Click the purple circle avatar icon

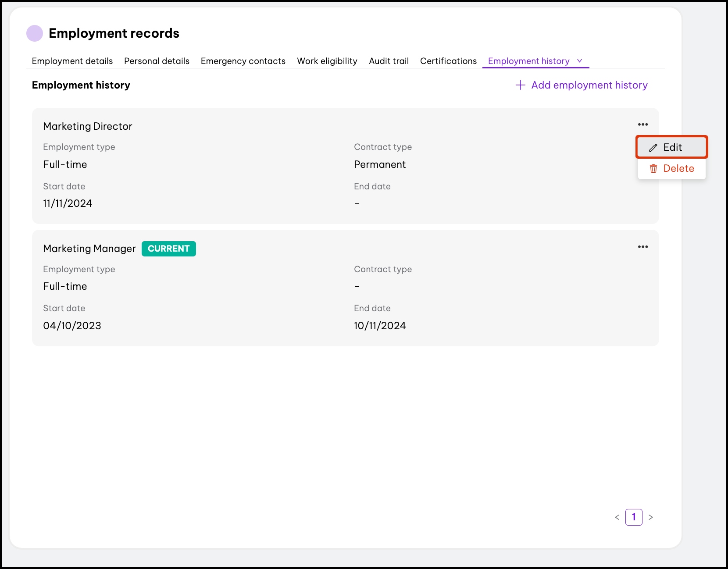35,33
